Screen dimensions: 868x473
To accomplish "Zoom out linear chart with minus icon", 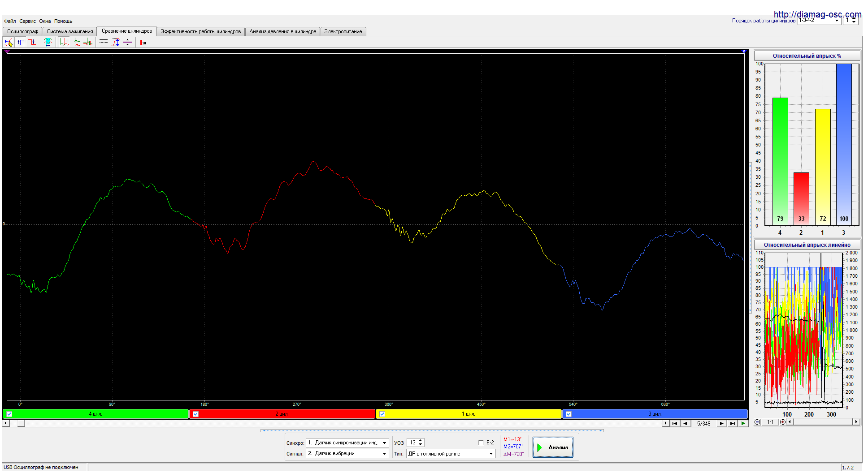I will click(757, 422).
